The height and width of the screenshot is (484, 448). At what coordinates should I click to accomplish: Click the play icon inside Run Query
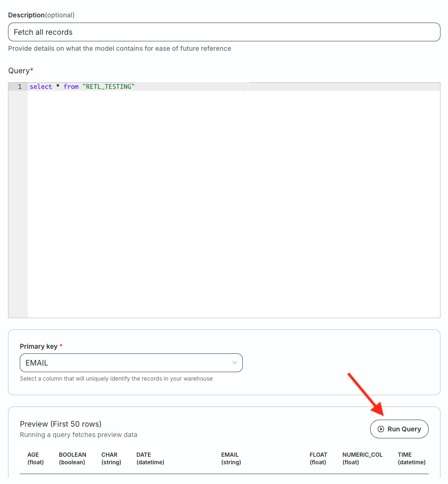[381, 429]
